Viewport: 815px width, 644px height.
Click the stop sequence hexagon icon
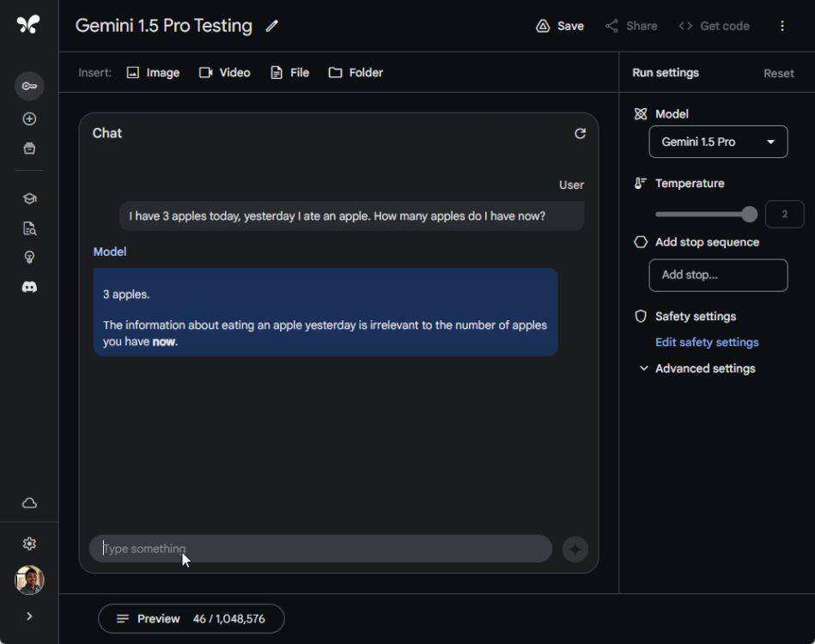641,242
